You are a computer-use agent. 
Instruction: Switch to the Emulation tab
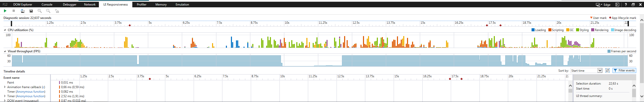pyautogui.click(x=182, y=5)
